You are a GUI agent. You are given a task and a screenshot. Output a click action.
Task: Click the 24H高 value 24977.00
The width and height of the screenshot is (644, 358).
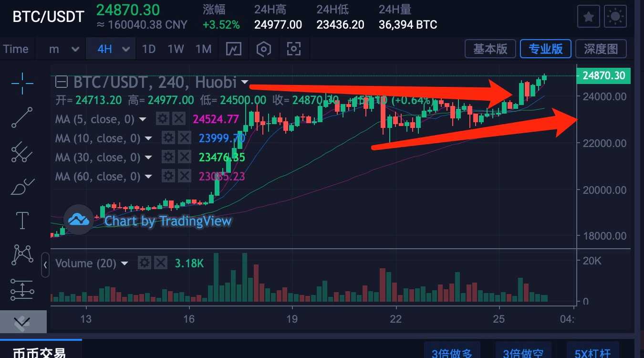[x=278, y=25]
